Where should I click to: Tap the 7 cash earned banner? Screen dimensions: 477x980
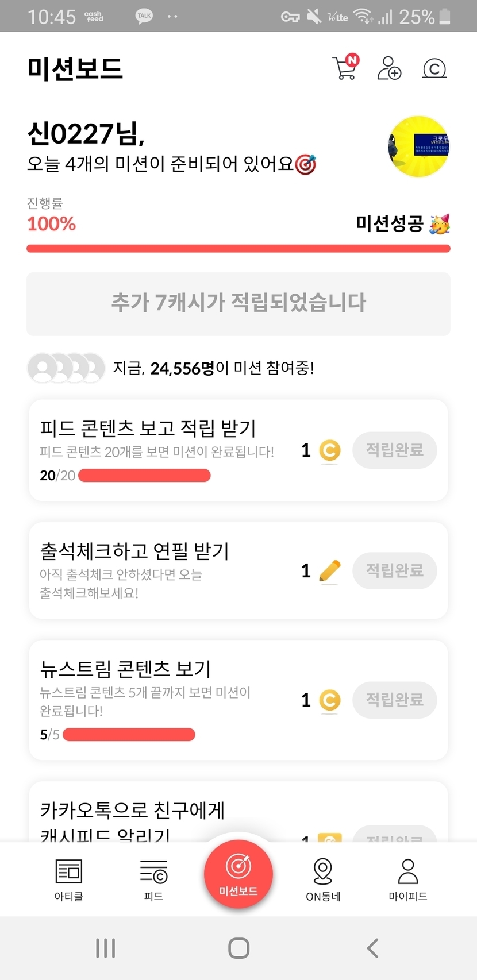(238, 303)
